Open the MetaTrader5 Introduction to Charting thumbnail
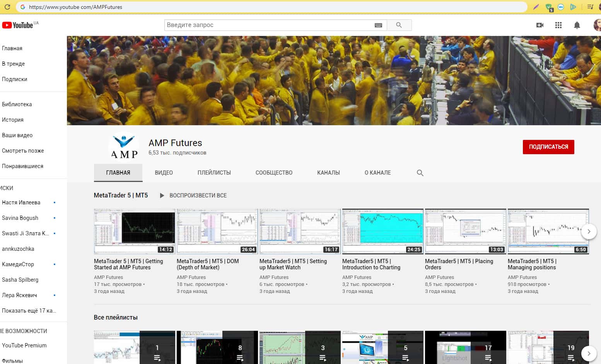Viewport: 601px width, 364px height. (382, 231)
